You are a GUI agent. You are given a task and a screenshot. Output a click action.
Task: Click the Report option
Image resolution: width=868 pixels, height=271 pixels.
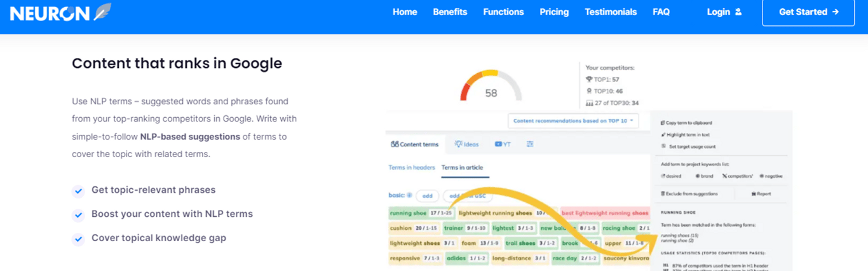762,193
